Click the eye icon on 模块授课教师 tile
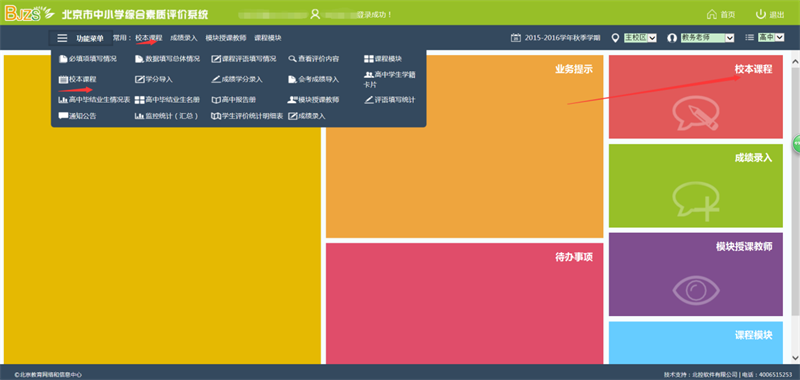800x380 pixels. pyautogui.click(x=696, y=290)
